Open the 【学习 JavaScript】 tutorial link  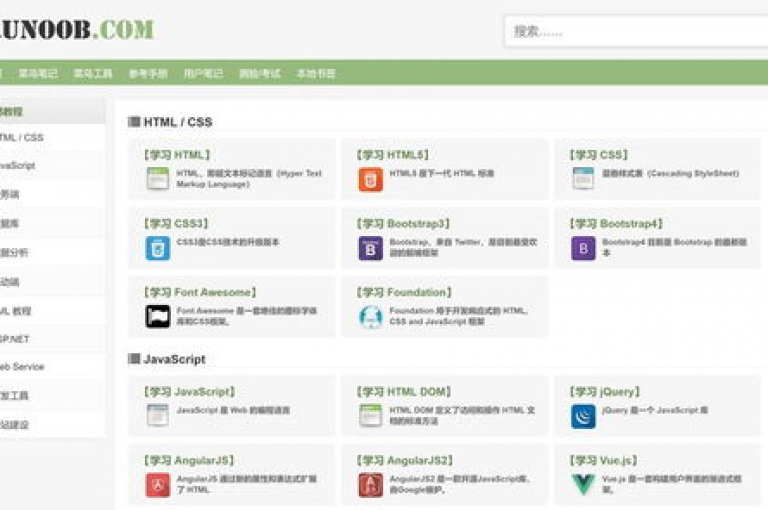(190, 391)
